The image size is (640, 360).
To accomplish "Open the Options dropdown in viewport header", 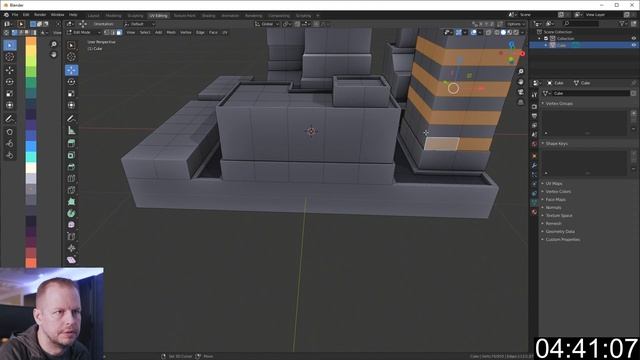I will tap(516, 24).
